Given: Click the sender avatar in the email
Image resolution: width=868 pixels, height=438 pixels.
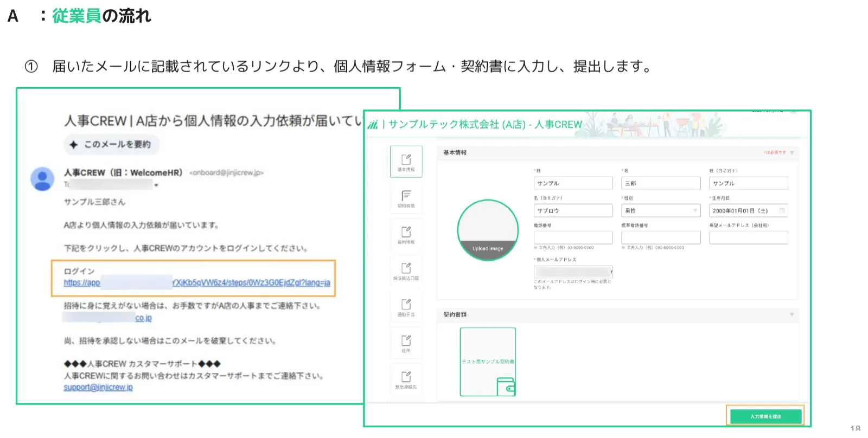Looking at the screenshot, I should click(42, 179).
